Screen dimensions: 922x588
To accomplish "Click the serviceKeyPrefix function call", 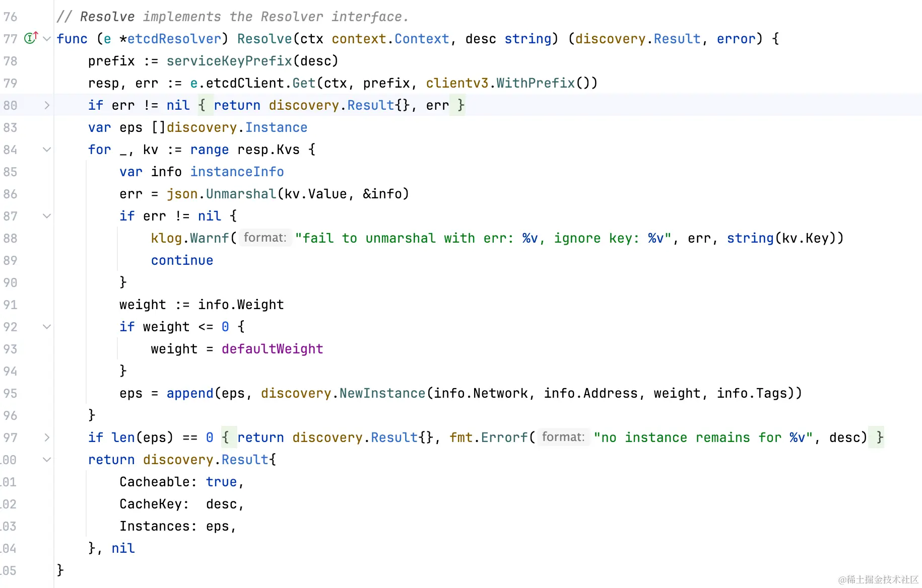I will (x=229, y=61).
